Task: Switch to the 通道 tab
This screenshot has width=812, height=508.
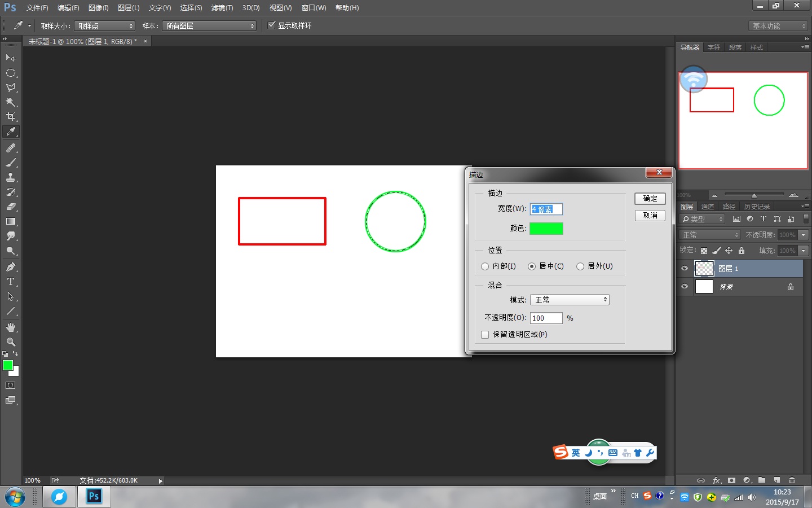Action: pos(708,207)
